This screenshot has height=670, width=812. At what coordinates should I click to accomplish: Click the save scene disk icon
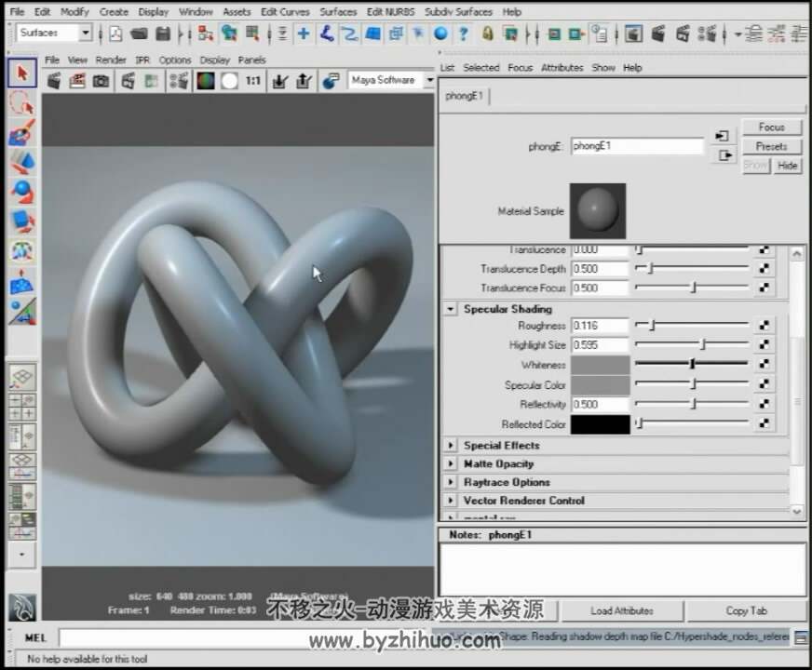click(163, 34)
